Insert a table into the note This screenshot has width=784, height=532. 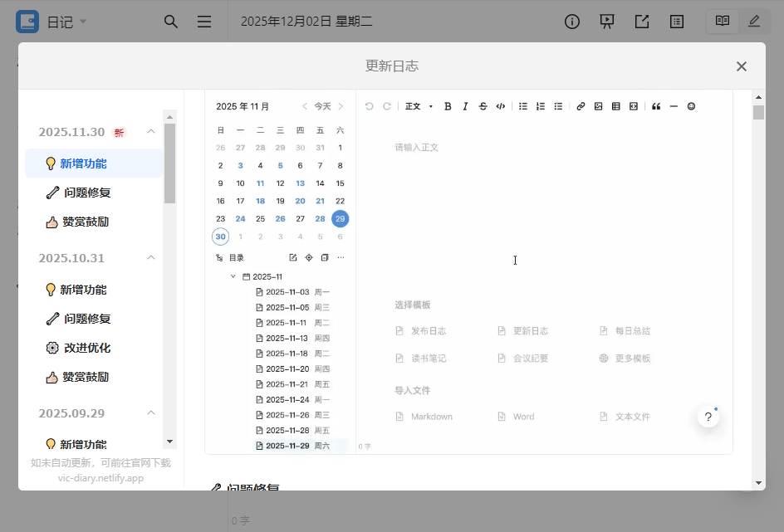click(x=615, y=106)
